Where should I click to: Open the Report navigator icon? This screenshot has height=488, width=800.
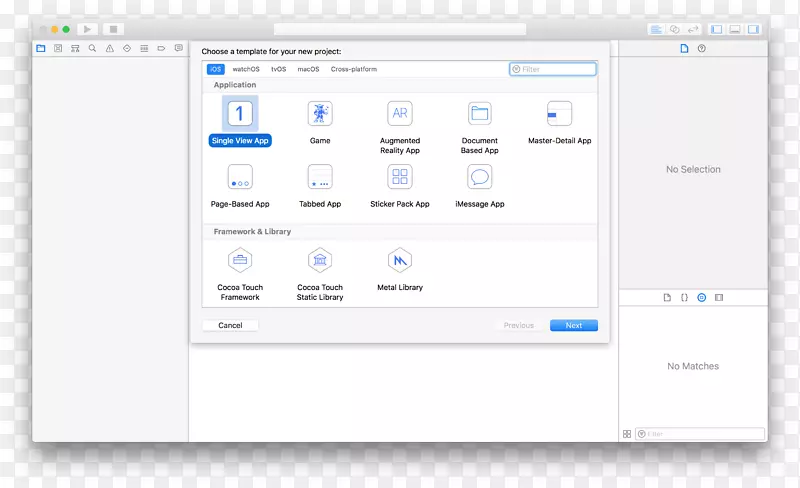(179, 48)
